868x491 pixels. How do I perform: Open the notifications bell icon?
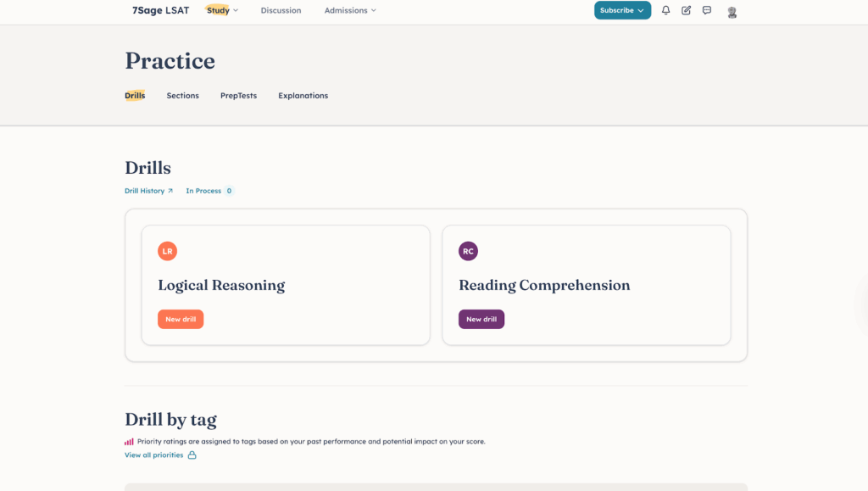tap(665, 10)
